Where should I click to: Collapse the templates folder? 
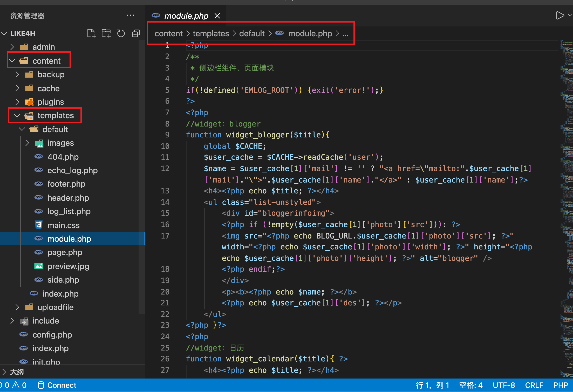[x=56, y=115]
